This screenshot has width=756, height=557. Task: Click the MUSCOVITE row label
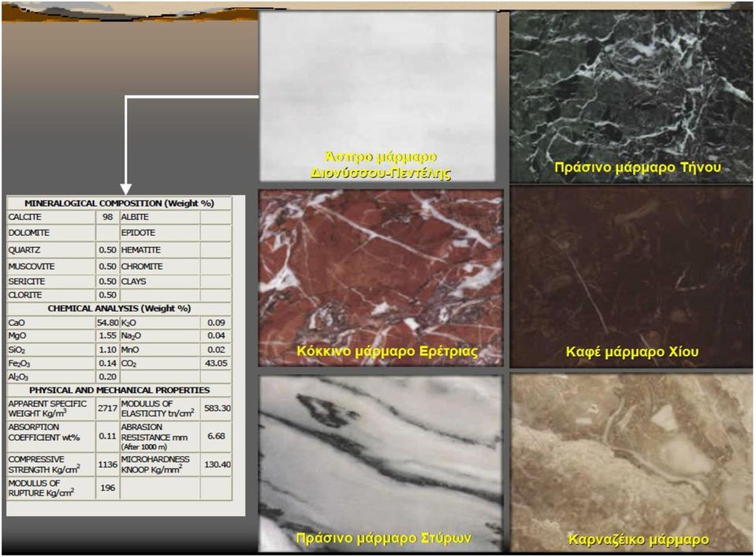[x=32, y=267]
